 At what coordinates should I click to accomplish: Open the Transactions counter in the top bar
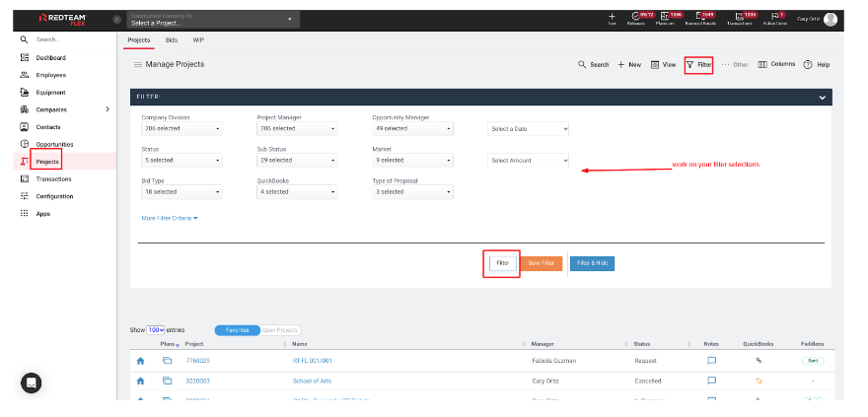(740, 19)
